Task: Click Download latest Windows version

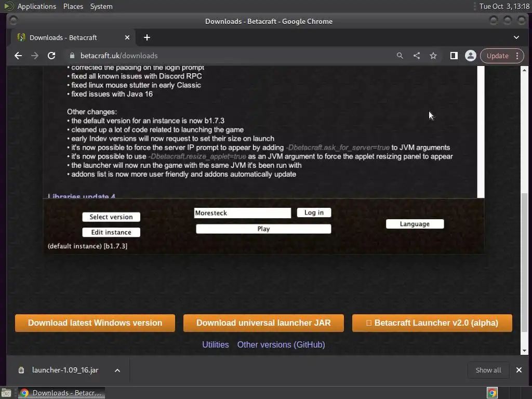Action: pos(95,323)
